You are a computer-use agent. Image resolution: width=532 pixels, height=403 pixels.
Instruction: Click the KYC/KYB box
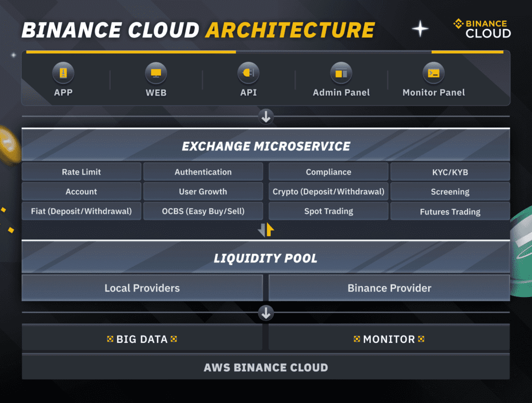click(450, 172)
